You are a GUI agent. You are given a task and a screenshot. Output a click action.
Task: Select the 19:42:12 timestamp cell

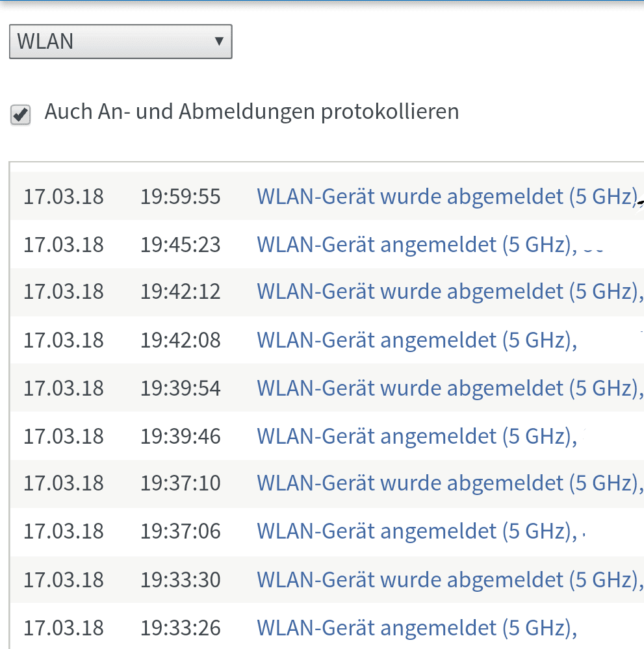181,292
